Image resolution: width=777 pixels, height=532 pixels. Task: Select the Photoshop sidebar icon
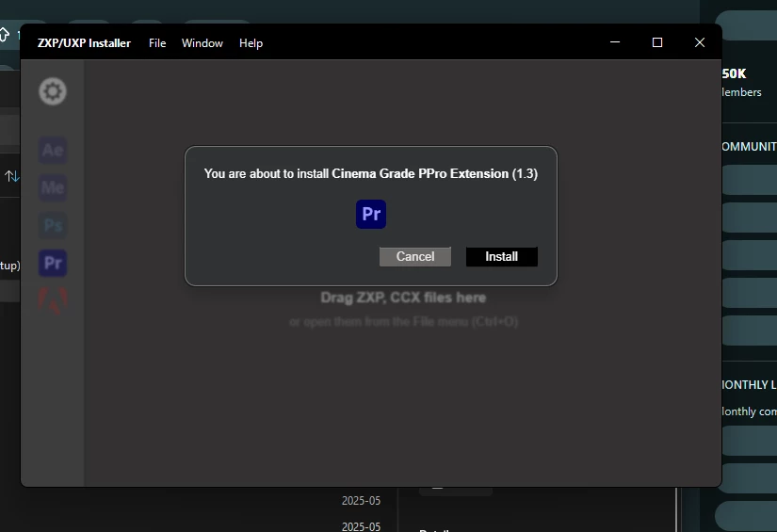[53, 225]
